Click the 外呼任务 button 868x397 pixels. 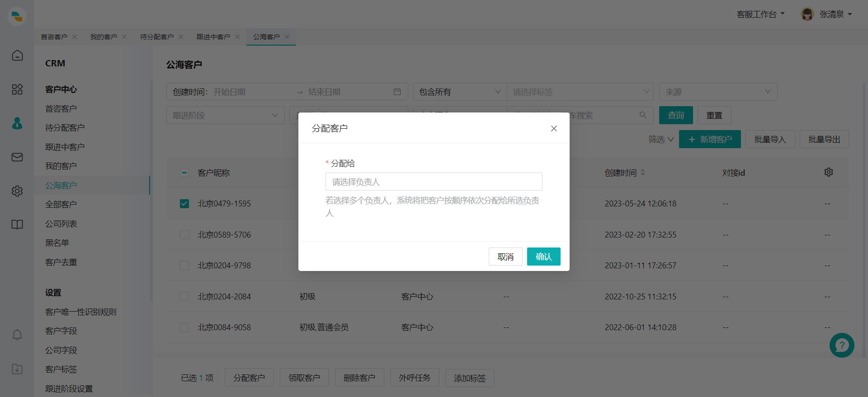pyautogui.click(x=415, y=378)
